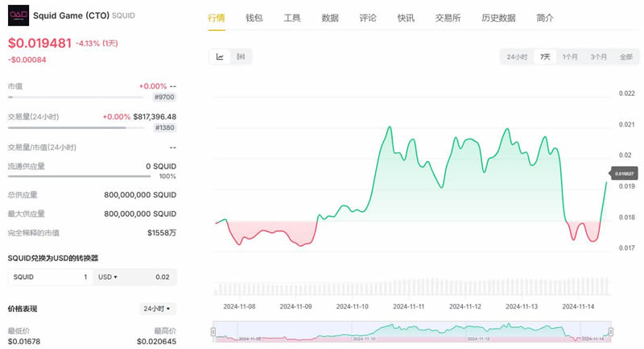Click the fully diluted value $1558万
Image resolution: width=644 pixels, height=349 pixels.
tap(162, 233)
